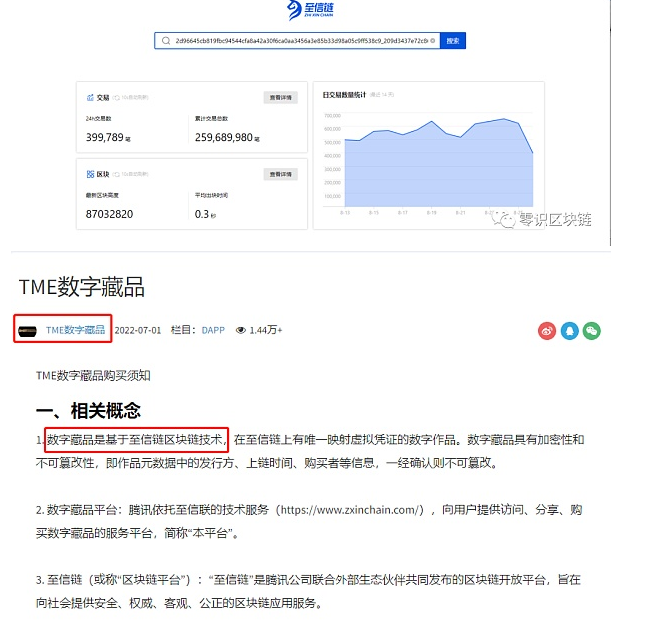Click the TME数字藏品 article title heading
Screen dimensions: 664x621
tap(82, 287)
